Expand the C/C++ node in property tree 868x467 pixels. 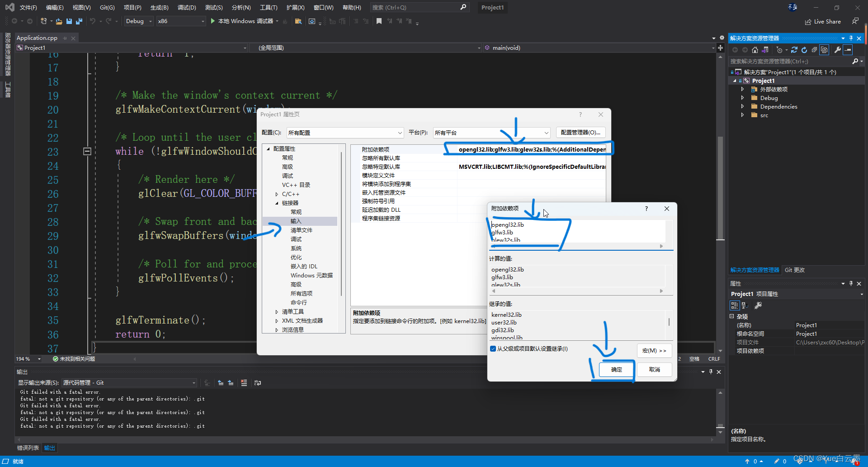pyautogui.click(x=277, y=194)
